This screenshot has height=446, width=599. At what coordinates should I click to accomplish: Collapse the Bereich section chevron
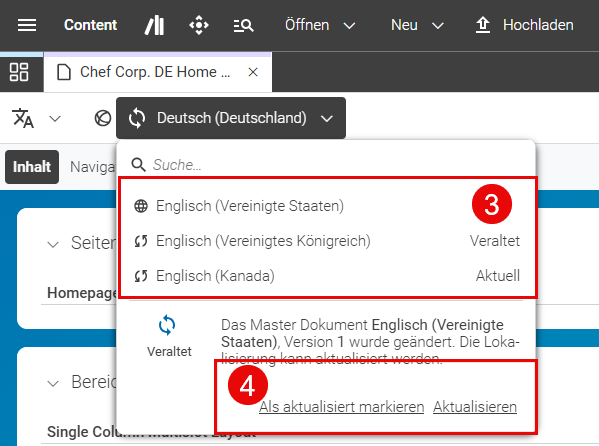click(x=53, y=383)
